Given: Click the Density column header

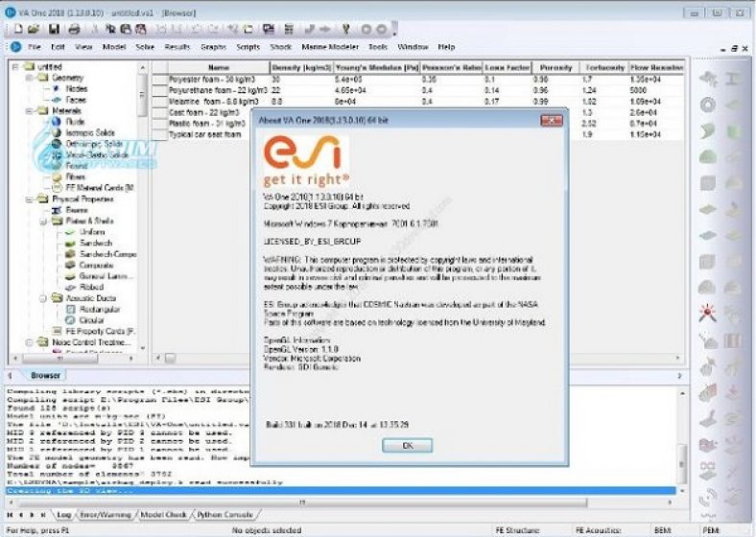Looking at the screenshot, I should [x=301, y=67].
